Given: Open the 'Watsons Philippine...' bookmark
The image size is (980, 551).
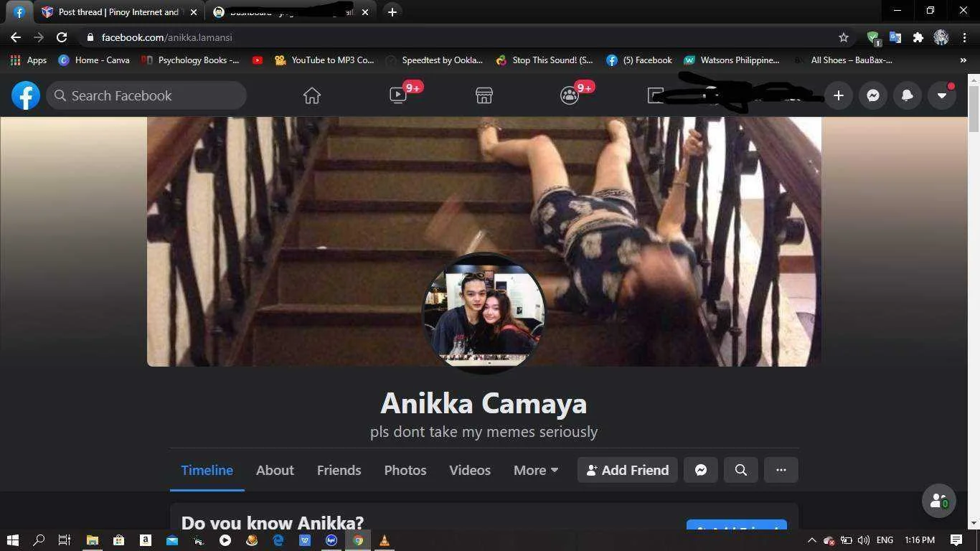Looking at the screenshot, I should (x=732, y=60).
